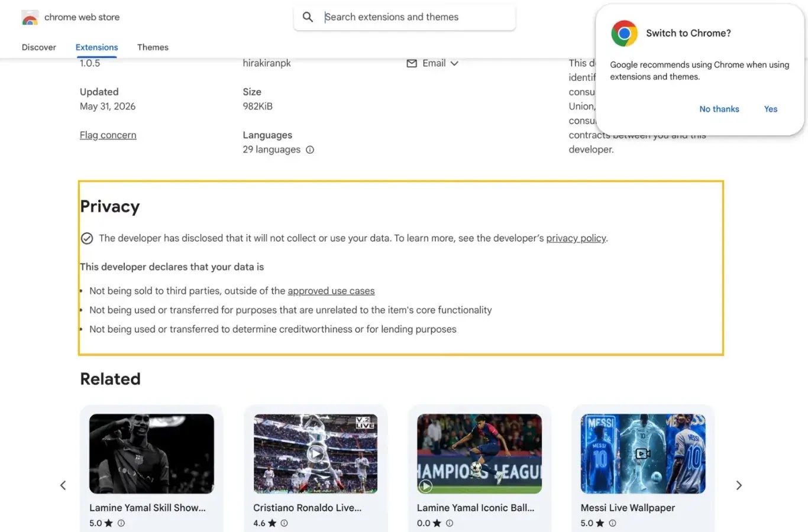Open the languages info icon

coord(310,150)
